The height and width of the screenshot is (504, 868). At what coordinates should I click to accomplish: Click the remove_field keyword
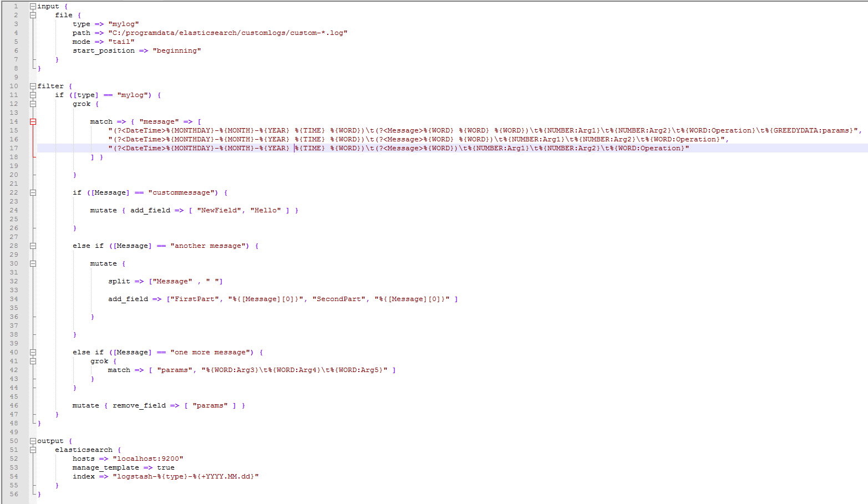coord(139,405)
